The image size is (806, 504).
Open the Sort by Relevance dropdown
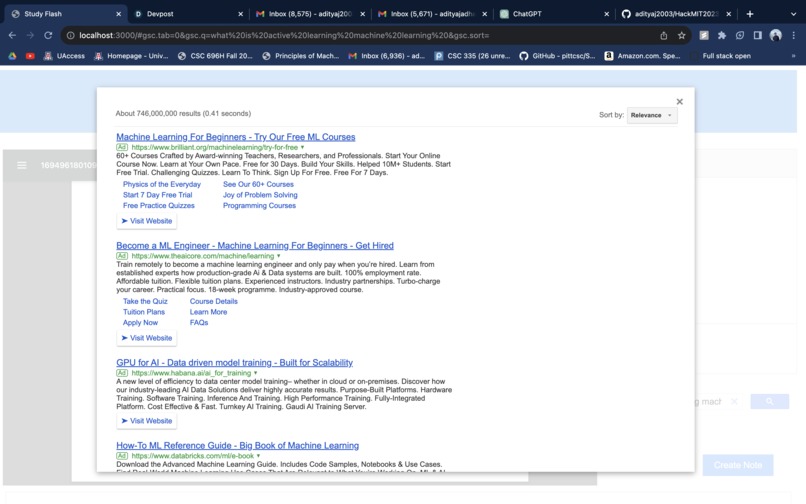[652, 115]
